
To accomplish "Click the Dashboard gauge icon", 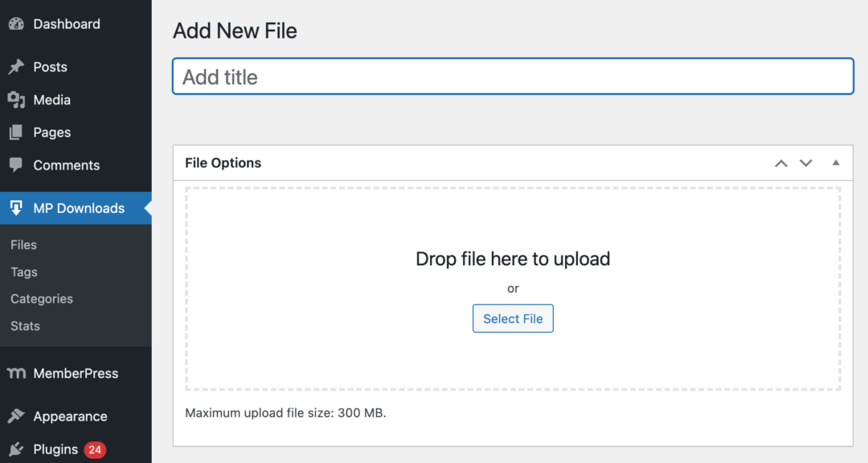I will coord(16,24).
